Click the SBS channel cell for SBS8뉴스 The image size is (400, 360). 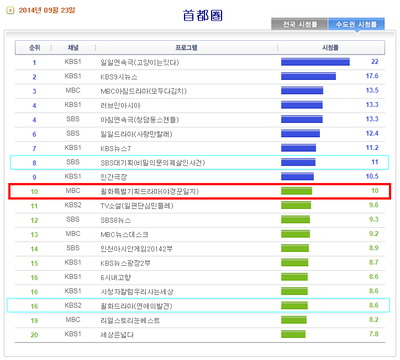click(x=73, y=219)
